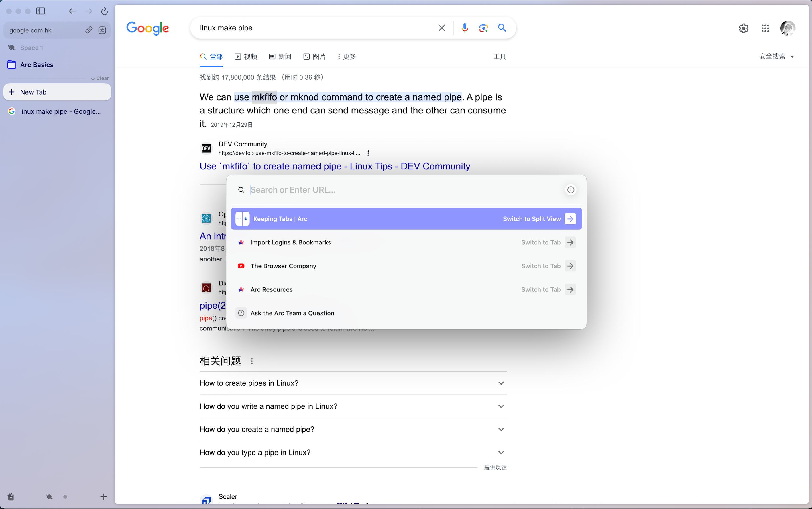The image size is (812, 509).
Task: Switch to the 图片 search tab
Action: pyautogui.click(x=314, y=56)
